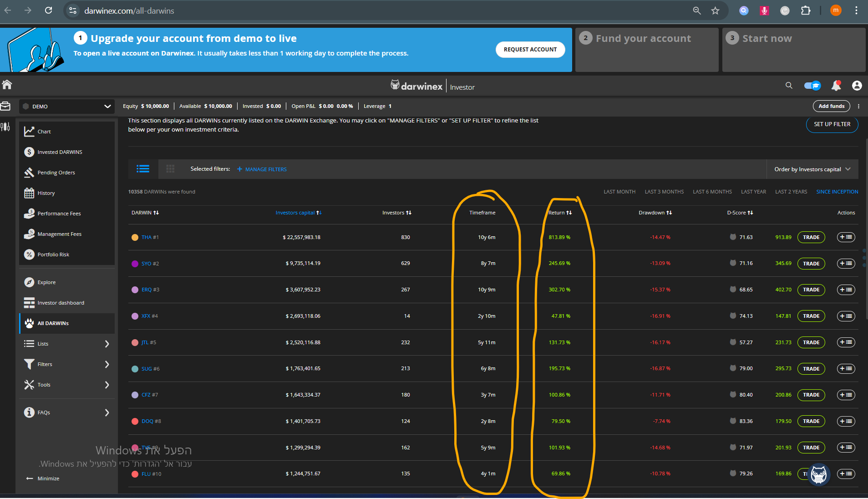868x499 pixels.
Task: Open the owl chat assistant
Action: tap(818, 474)
